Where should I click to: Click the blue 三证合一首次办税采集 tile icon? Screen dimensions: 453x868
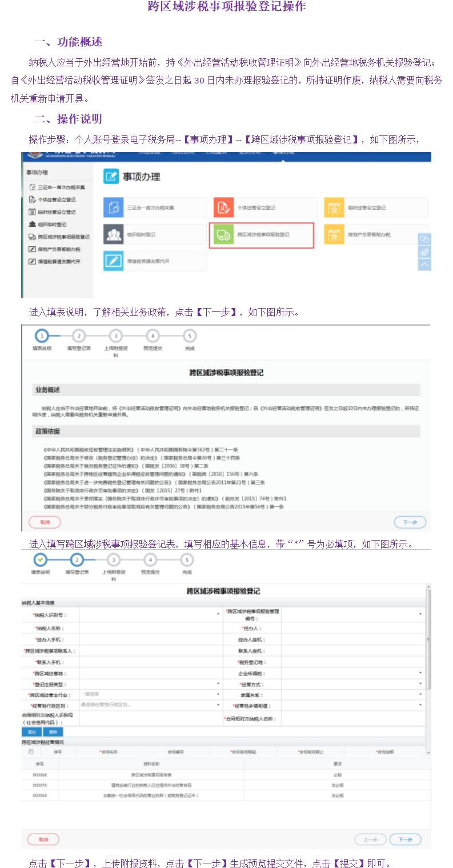[113, 207]
